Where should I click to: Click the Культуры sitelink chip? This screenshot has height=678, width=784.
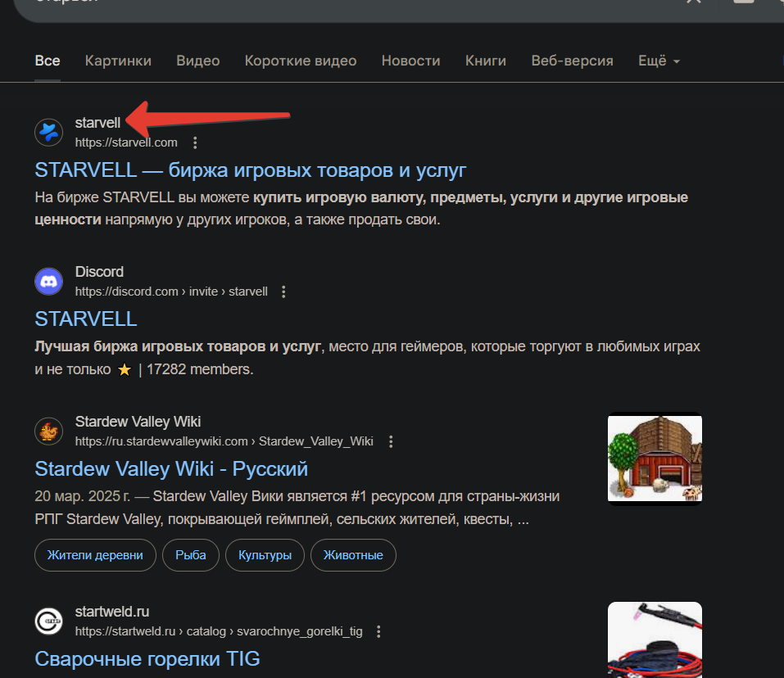pyautogui.click(x=265, y=555)
